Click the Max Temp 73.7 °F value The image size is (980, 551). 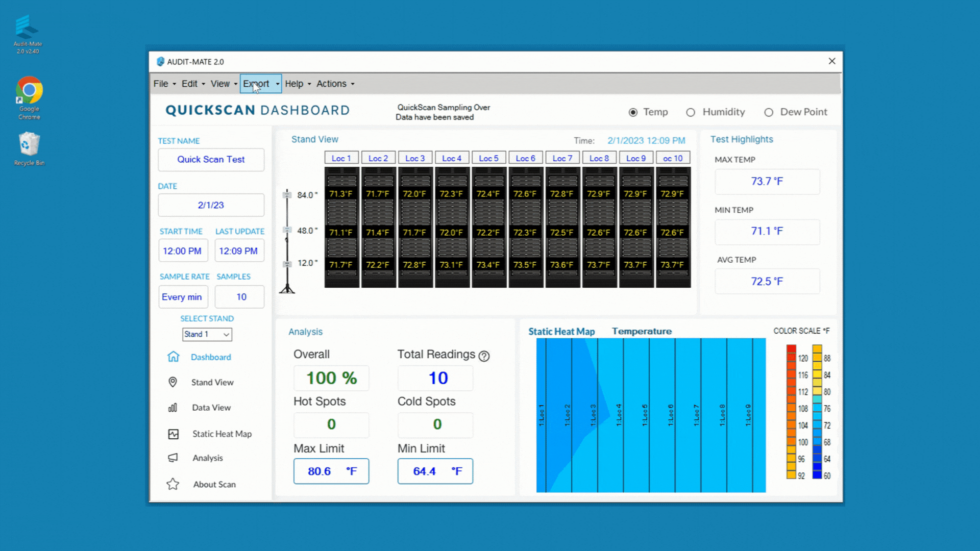point(767,182)
